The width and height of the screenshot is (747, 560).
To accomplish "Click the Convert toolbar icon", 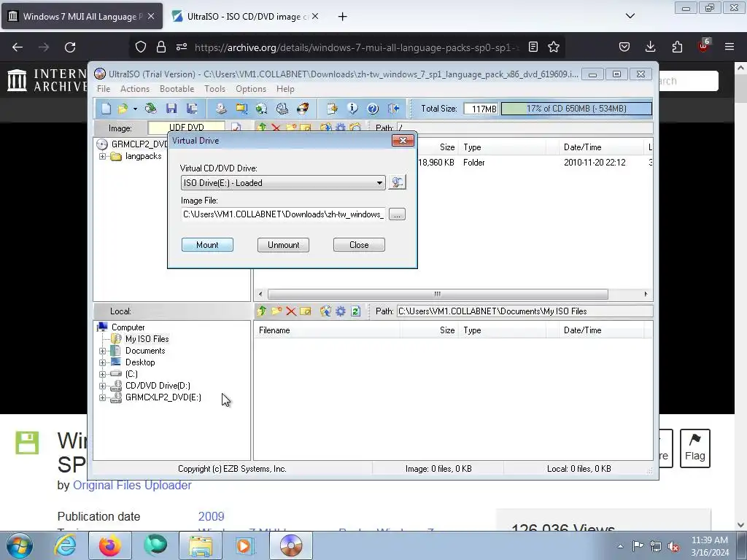I will coord(262,109).
